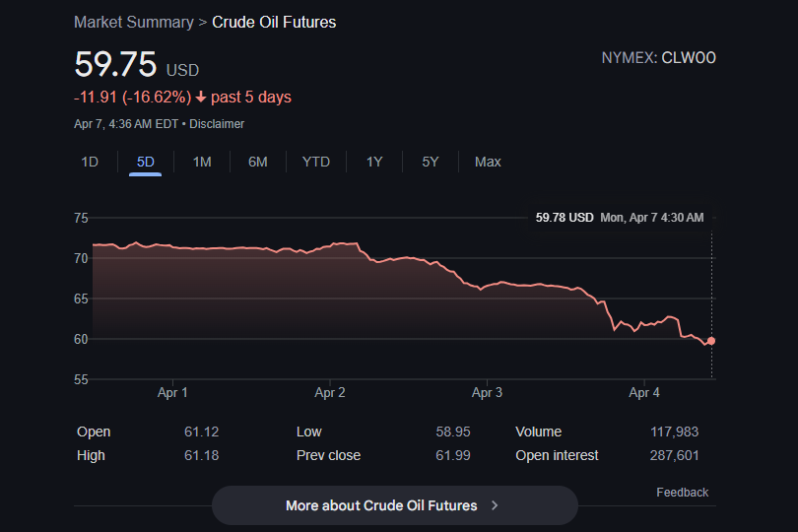Click the red endpoint dot on the chart
The image size is (798, 532).
coord(711,341)
